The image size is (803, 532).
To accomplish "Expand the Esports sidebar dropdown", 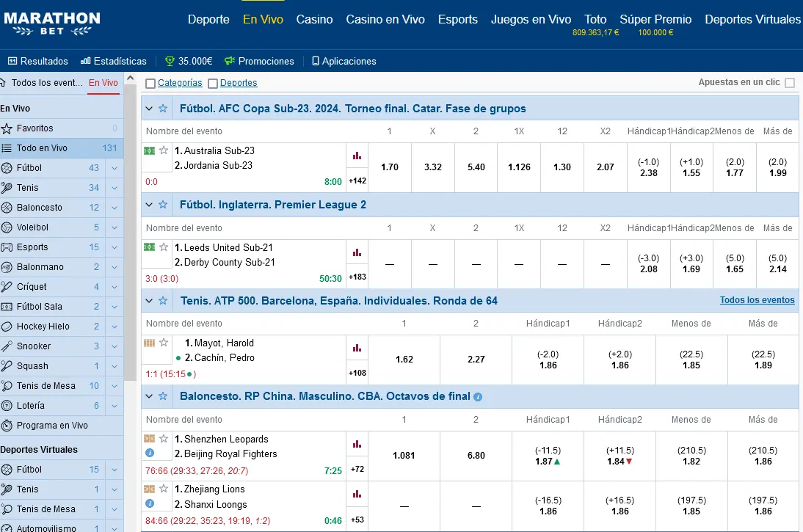I will [115, 247].
